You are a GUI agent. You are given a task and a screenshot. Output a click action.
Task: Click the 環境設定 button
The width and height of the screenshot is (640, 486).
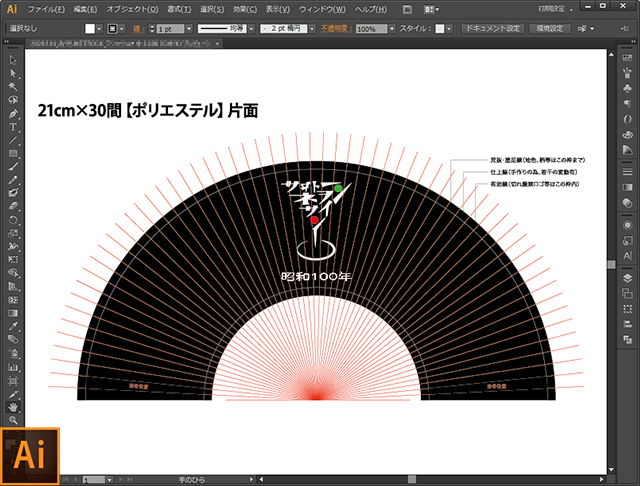551,30
